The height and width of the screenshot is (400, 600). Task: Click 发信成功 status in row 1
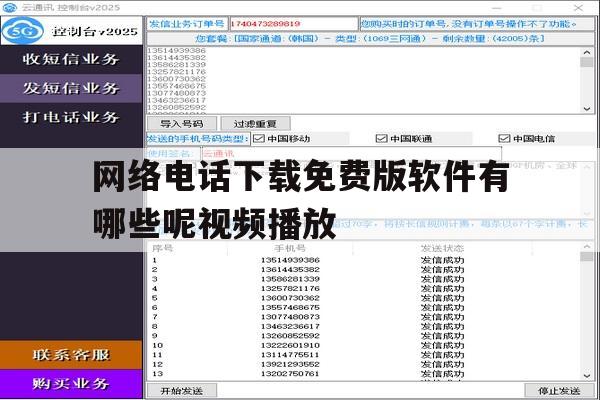[442, 260]
